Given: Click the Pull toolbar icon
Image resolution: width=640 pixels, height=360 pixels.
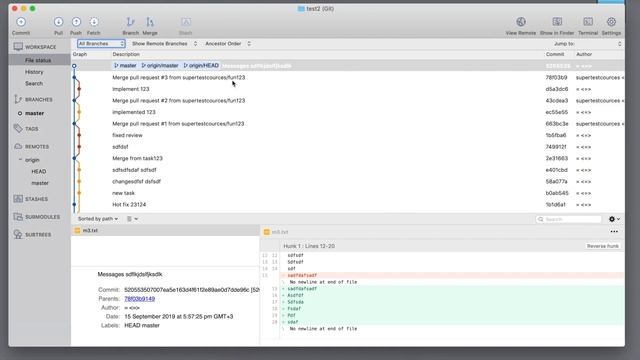Looking at the screenshot, I should 58,22.
